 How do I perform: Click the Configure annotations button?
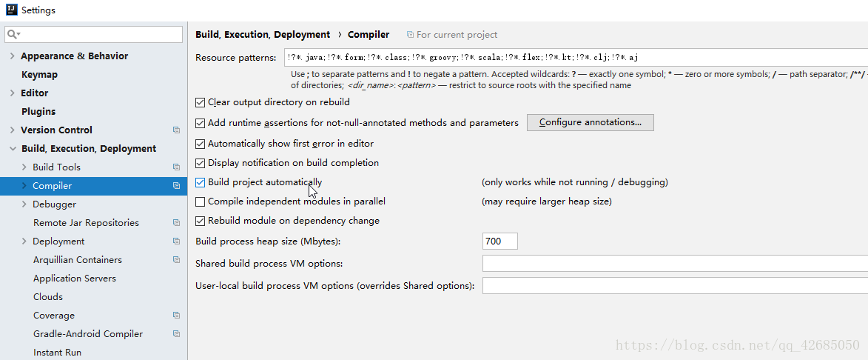tap(590, 122)
